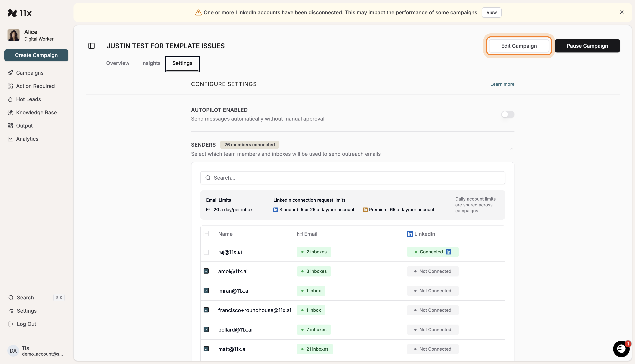Switch to the Insights tab
Image resolution: width=635 pixels, height=364 pixels.
(151, 63)
